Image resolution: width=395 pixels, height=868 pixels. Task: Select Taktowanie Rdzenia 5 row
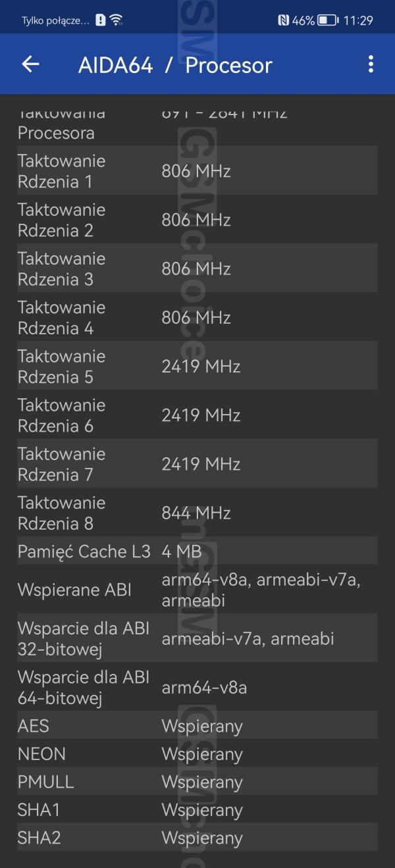[197, 366]
